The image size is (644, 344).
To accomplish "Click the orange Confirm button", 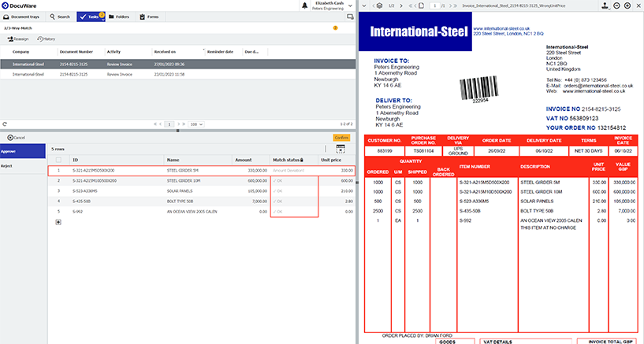I will [x=341, y=137].
